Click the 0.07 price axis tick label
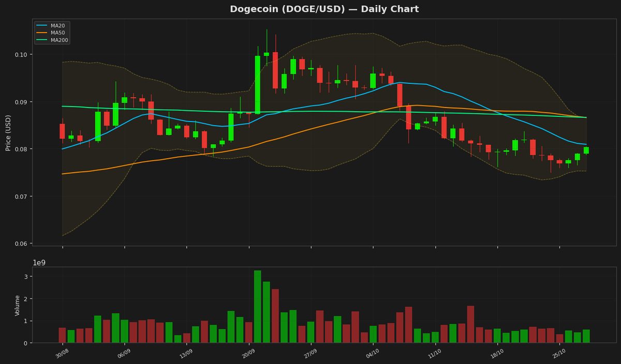Viewport: 621px width, 364px height. [20, 196]
